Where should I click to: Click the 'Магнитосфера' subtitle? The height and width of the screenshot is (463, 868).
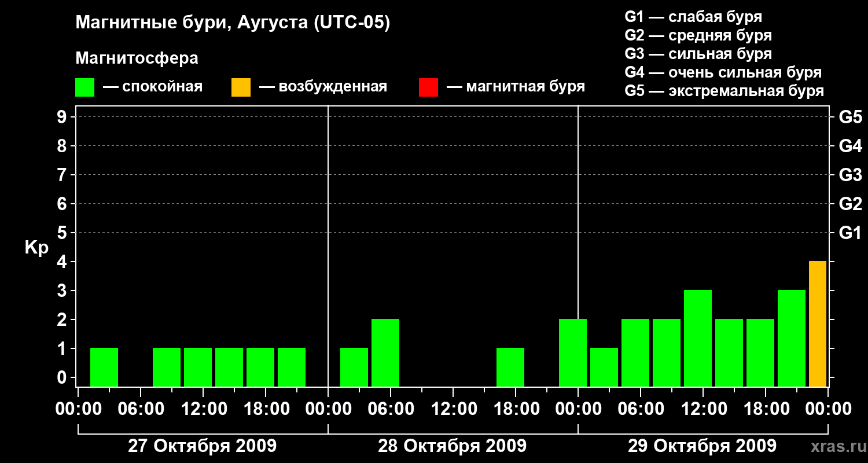point(137,58)
